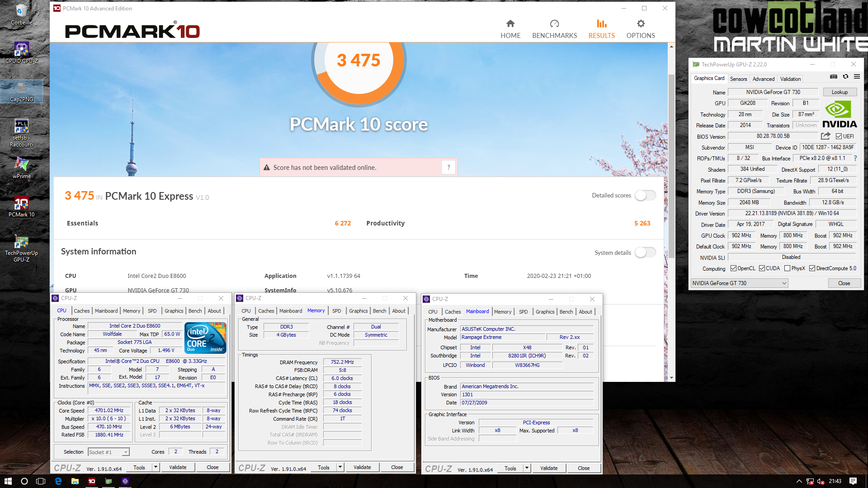Click the Productivity score 5 263
Viewport: 868px width, 488px height.
642,223
